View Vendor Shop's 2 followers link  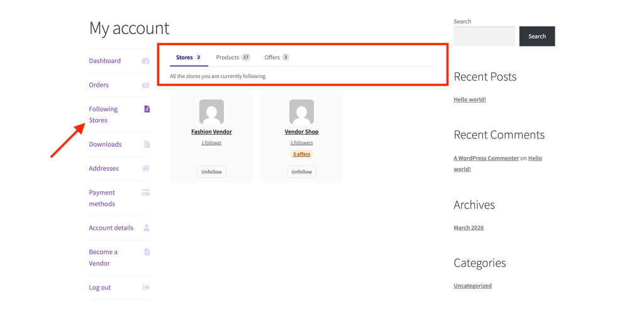301,143
